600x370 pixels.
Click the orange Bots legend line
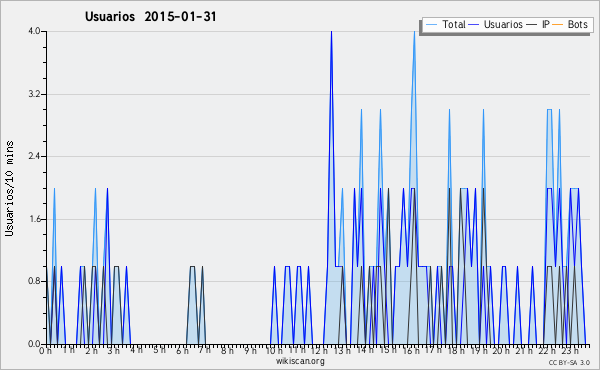[x=558, y=25]
